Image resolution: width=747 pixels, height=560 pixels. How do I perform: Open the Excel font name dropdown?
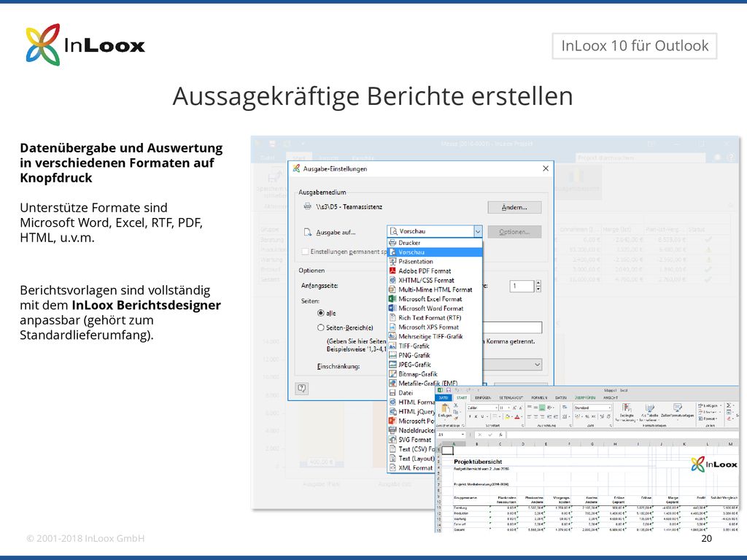point(496,408)
